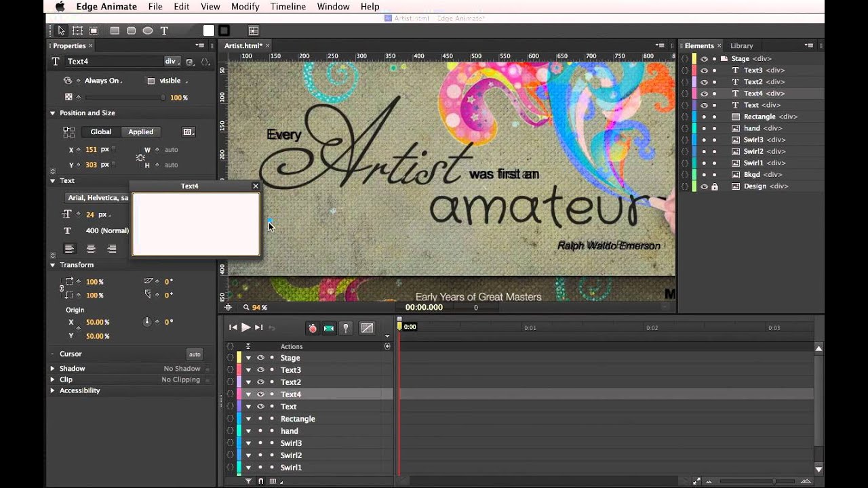Screen dimensions: 868x488
Task: Click the Cursor auto button
Action: pos(195,354)
